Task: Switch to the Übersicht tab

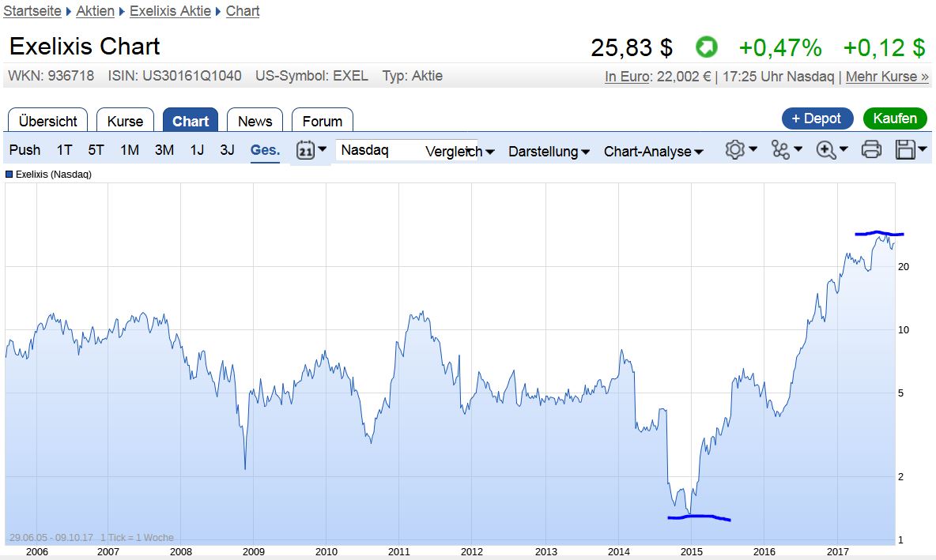Action: click(x=47, y=121)
